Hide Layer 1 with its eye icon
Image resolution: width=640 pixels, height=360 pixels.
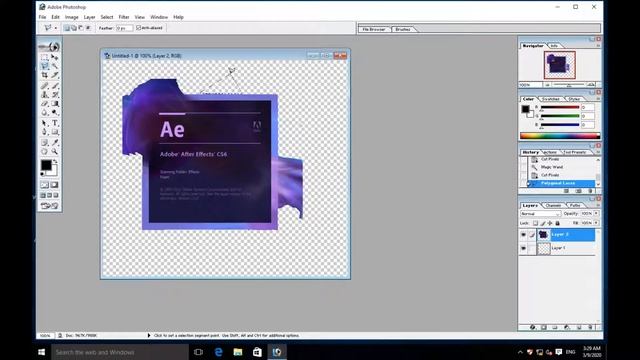click(x=523, y=248)
